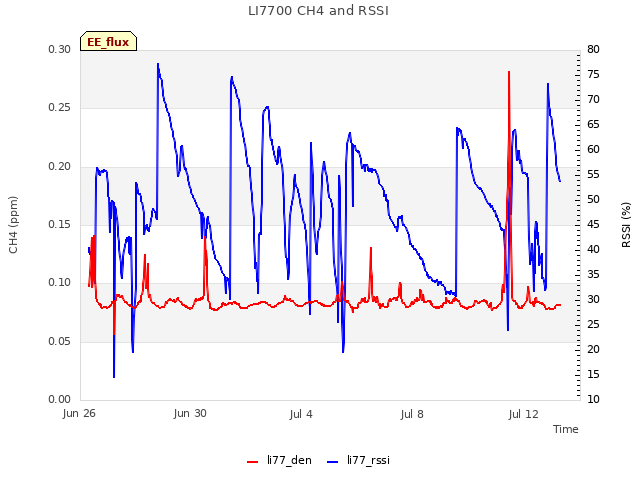640x480 pixels.
Task: Click the Jul 4 x-axis tick label
Action: click(x=301, y=414)
